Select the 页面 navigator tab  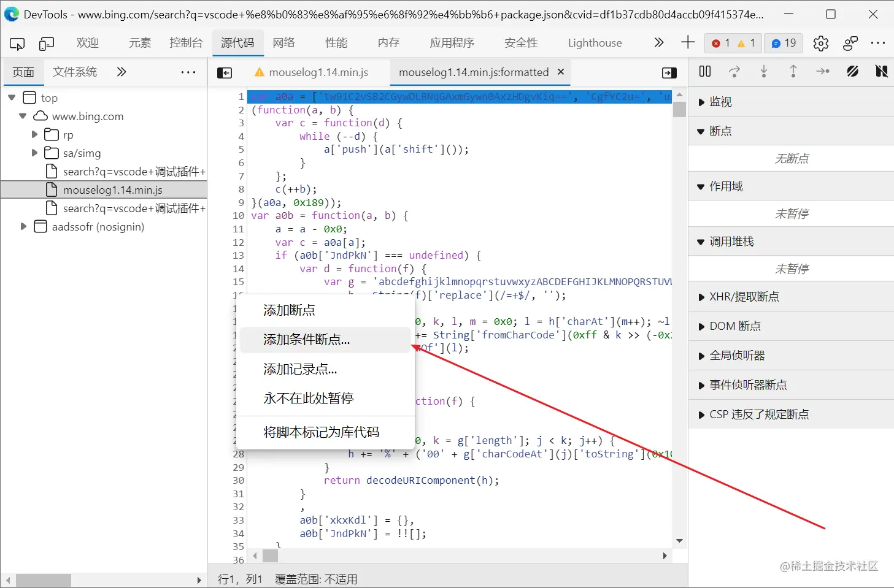pyautogui.click(x=23, y=72)
